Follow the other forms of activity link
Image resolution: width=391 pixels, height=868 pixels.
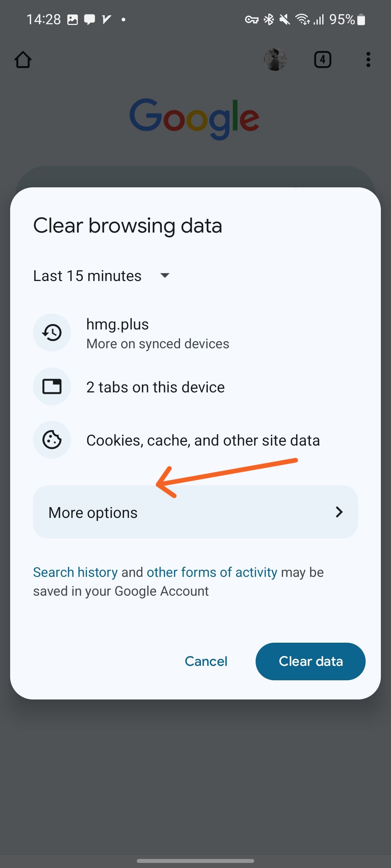click(212, 573)
